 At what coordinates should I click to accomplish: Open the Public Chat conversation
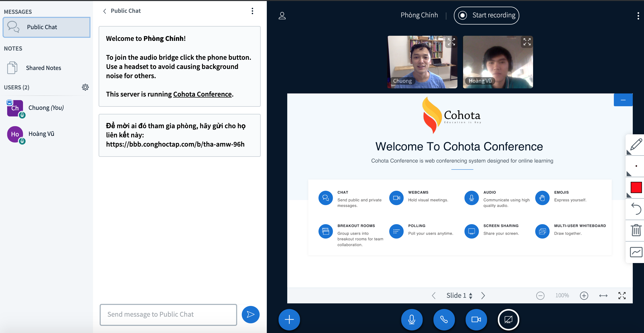(x=47, y=27)
